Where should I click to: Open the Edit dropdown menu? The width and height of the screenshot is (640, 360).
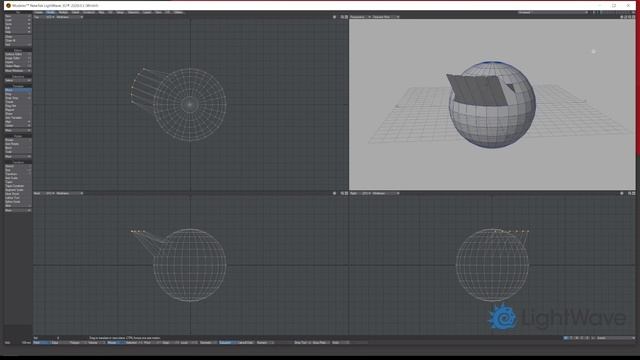18,28
